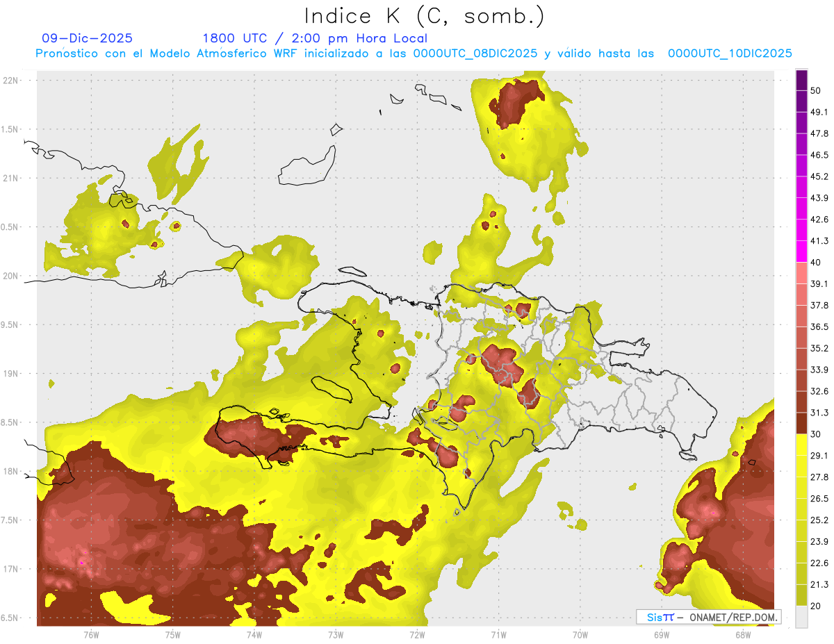Screen dimensions: 834x644
Task: Pick the salmon swatch between 39.1 and 40
Action: 802,273
